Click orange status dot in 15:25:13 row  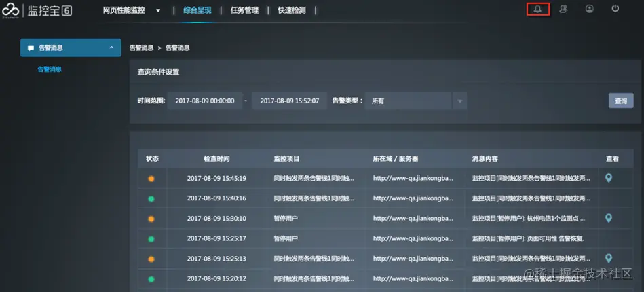[151, 259]
